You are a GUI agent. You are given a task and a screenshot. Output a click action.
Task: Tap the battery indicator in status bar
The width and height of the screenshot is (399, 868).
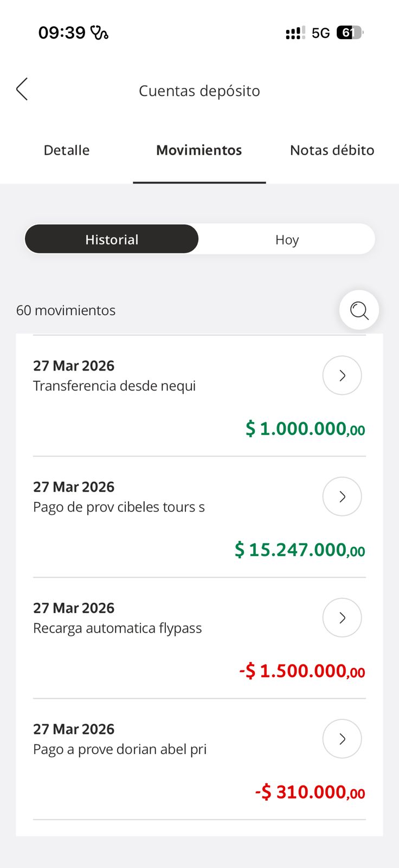(350, 33)
